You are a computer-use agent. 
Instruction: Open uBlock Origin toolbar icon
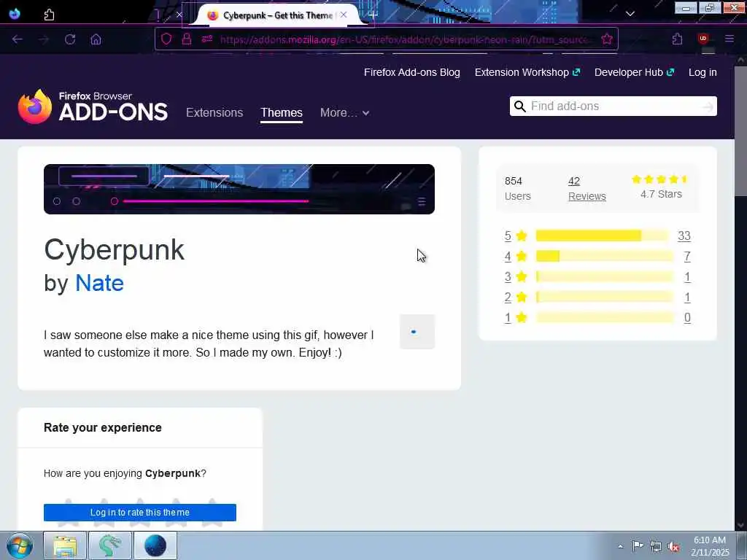[703, 39]
